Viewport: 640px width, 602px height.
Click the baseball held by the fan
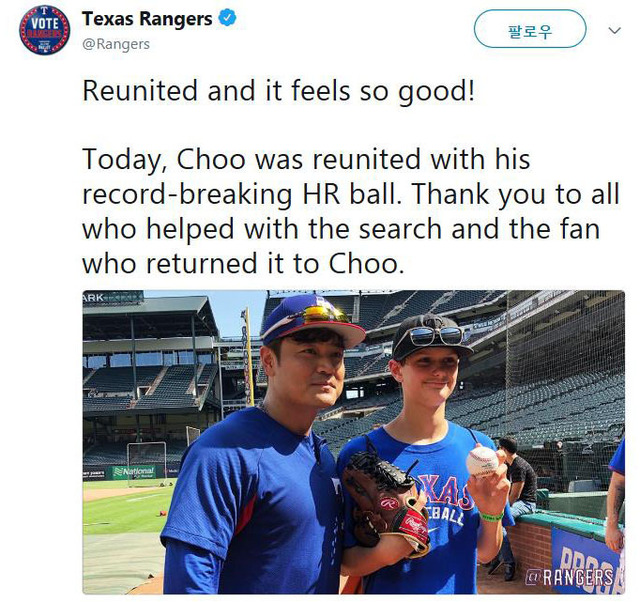(482, 461)
